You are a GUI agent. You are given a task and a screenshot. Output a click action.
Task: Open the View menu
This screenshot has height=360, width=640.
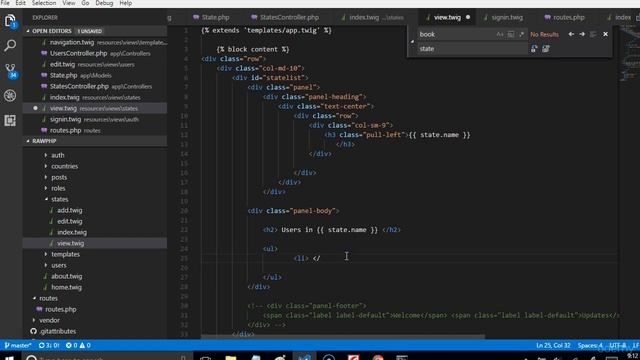click(x=69, y=3)
